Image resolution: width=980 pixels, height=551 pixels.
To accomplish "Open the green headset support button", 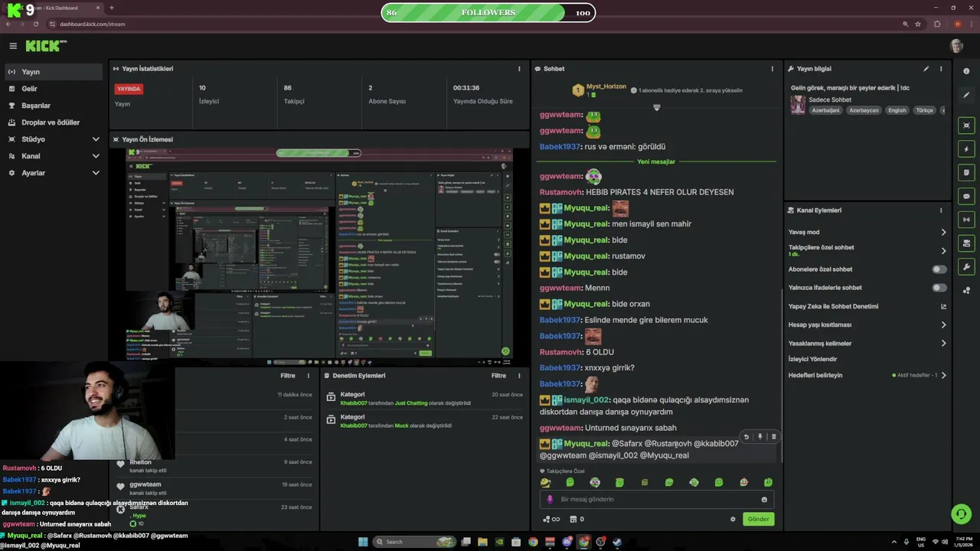I will pos(961,514).
